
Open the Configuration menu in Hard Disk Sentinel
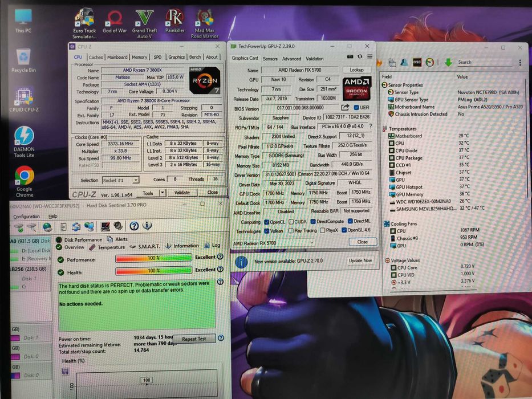pyautogui.click(x=26, y=217)
